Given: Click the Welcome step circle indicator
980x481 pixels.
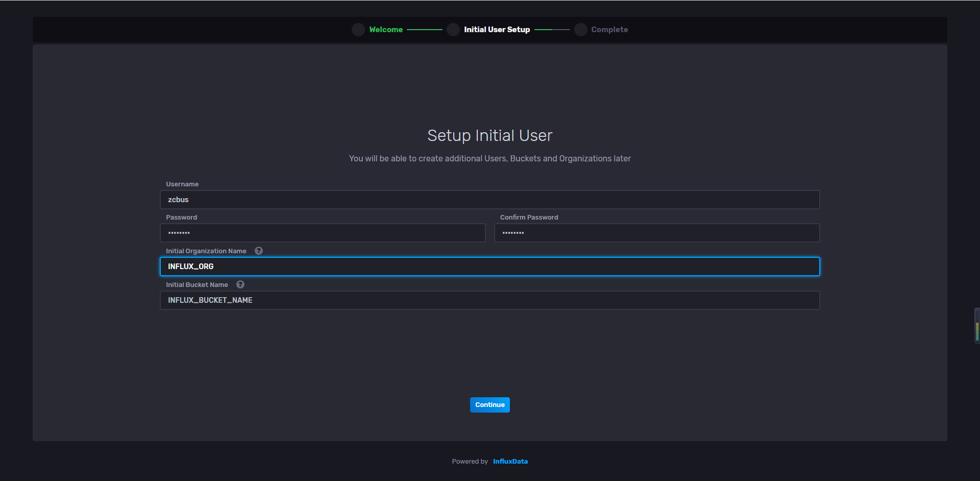Looking at the screenshot, I should click(x=358, y=30).
